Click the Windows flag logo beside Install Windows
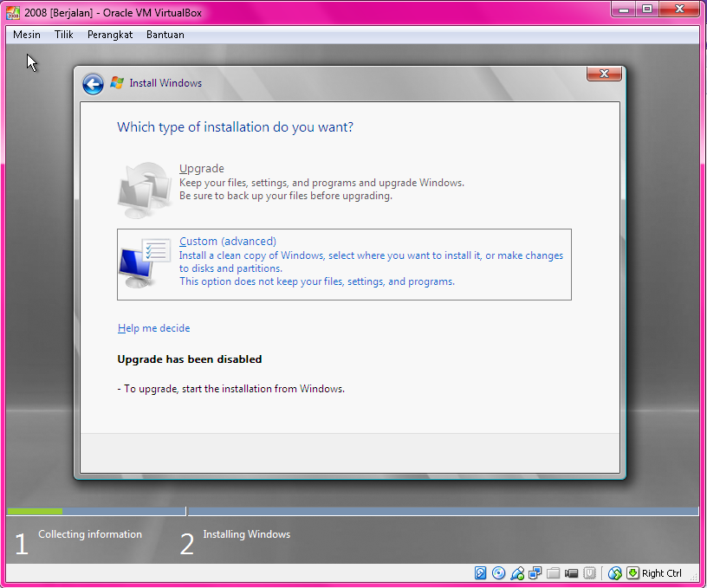This screenshot has width=707, height=588. (x=117, y=83)
